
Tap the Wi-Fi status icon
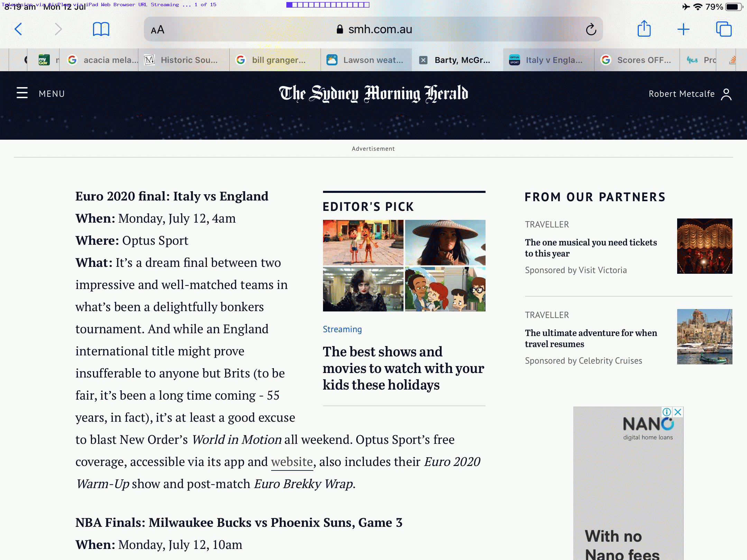[x=698, y=7]
